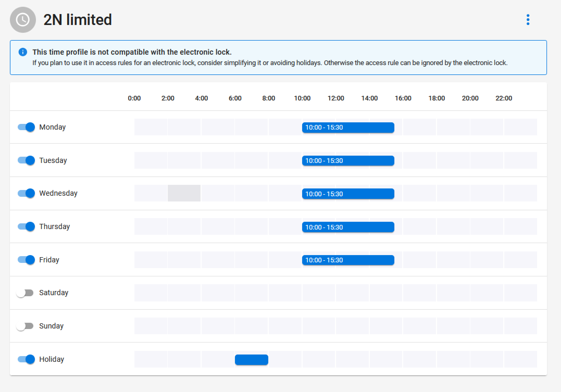Click the 10:00 time header

tap(302, 98)
